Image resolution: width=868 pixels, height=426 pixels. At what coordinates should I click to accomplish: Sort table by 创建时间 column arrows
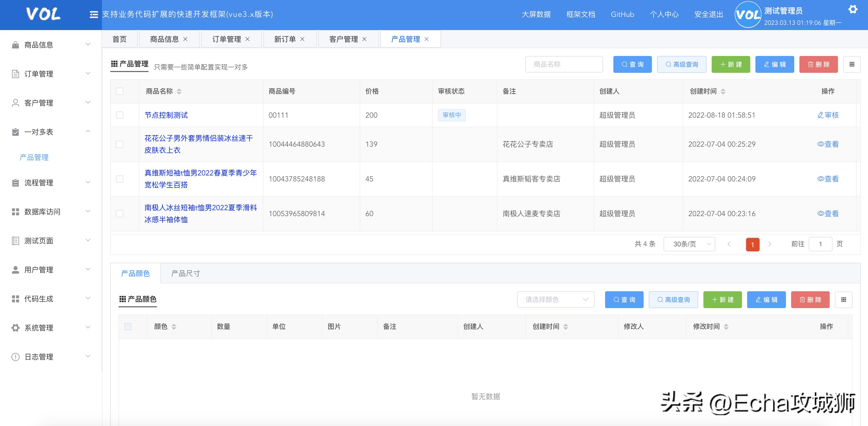pyautogui.click(x=723, y=91)
